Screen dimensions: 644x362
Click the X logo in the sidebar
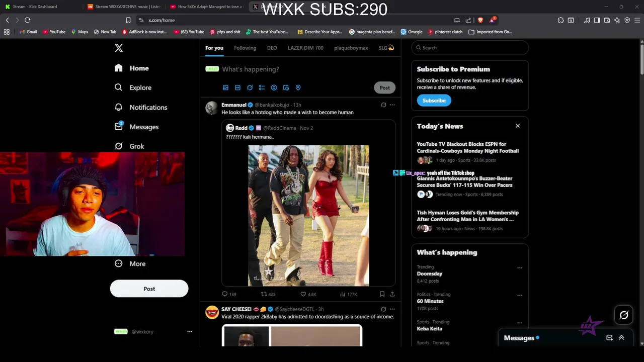click(x=119, y=48)
